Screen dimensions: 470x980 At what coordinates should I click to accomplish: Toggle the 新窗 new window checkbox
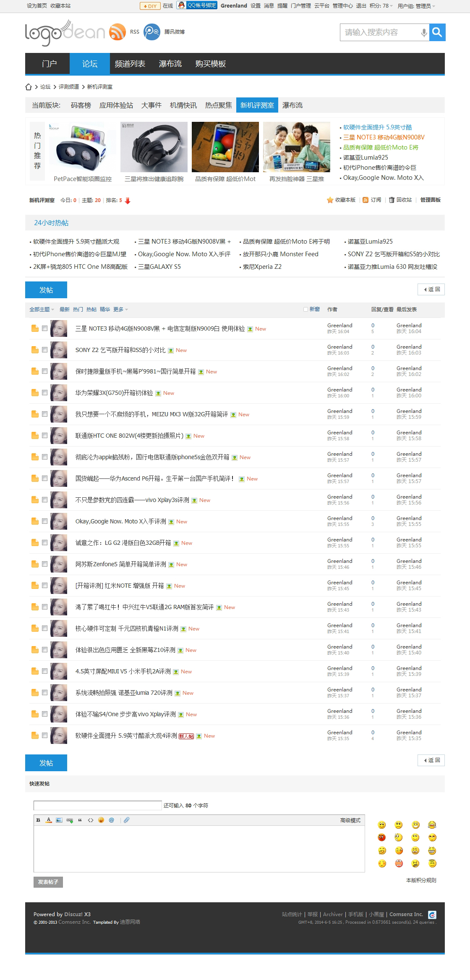306,309
